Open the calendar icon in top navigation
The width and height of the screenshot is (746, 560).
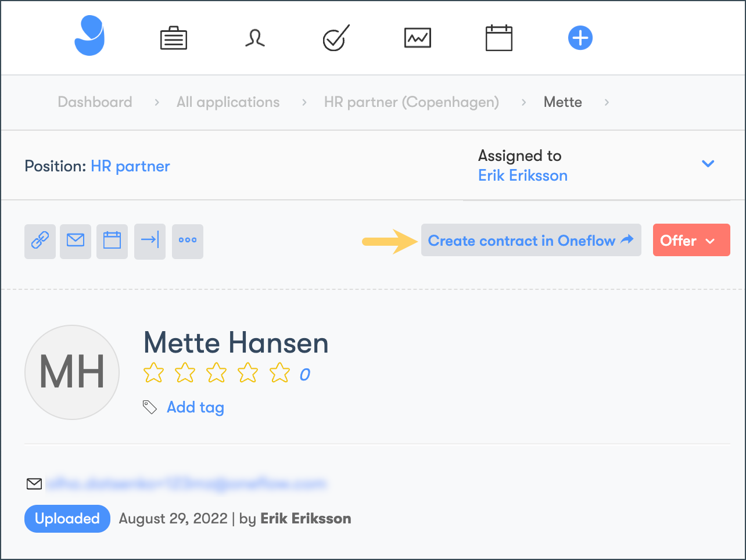coord(499,38)
